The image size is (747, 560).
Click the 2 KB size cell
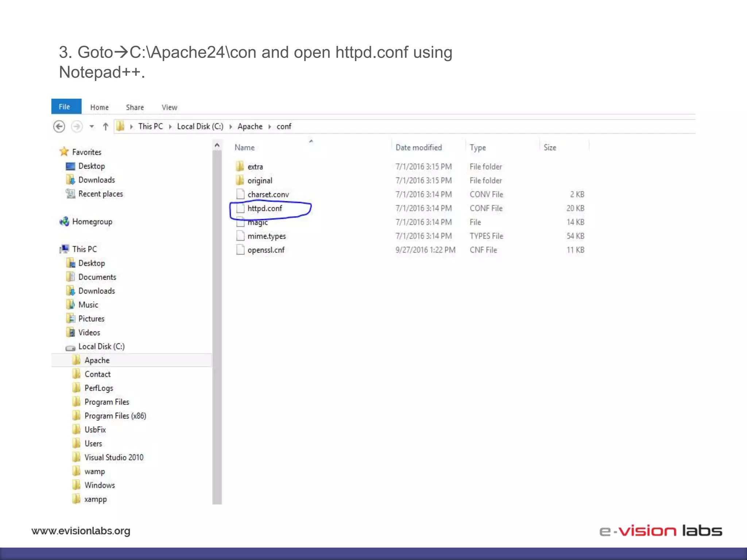tap(577, 194)
